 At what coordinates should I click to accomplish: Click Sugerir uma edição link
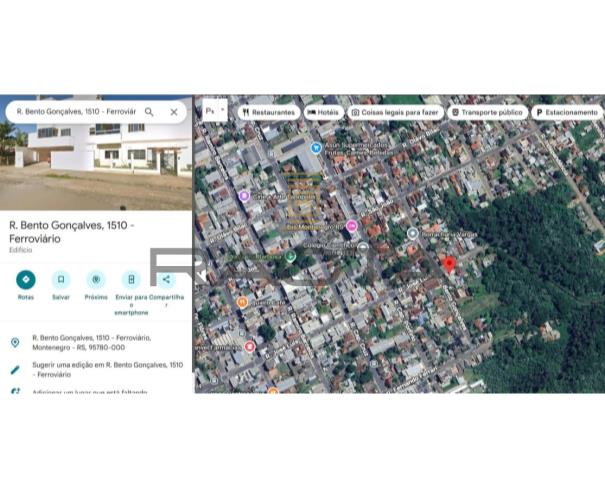pos(108,369)
